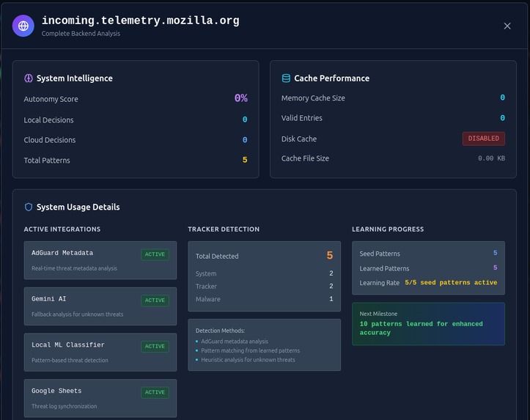Click the Seed Patterns row
The image size is (530, 420).
pos(428,254)
